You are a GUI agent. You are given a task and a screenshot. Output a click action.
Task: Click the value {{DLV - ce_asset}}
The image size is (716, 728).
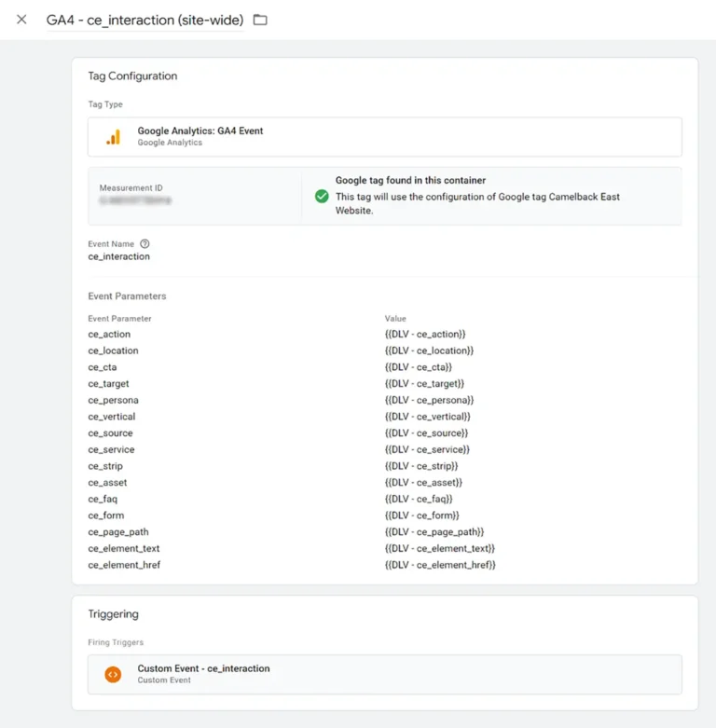point(423,483)
